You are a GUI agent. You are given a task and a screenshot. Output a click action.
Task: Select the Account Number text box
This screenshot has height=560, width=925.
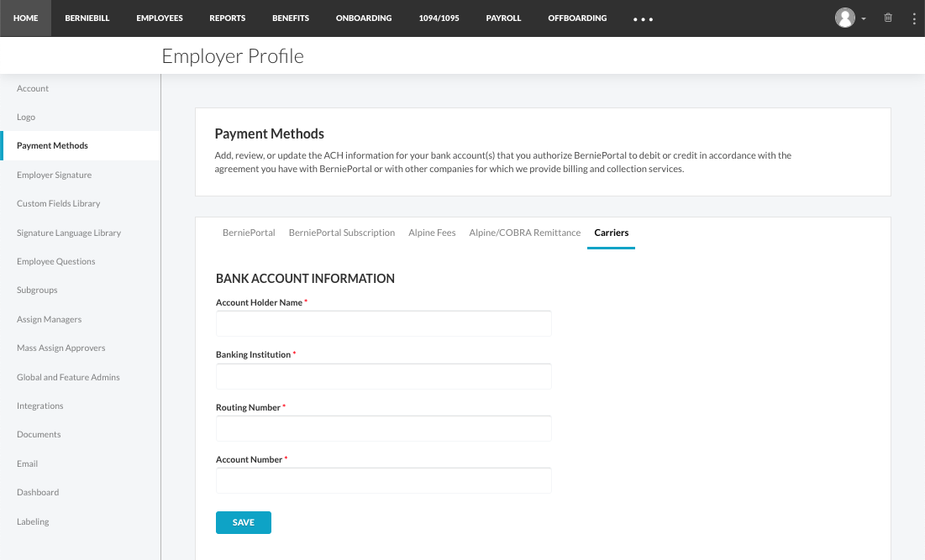tap(383, 480)
